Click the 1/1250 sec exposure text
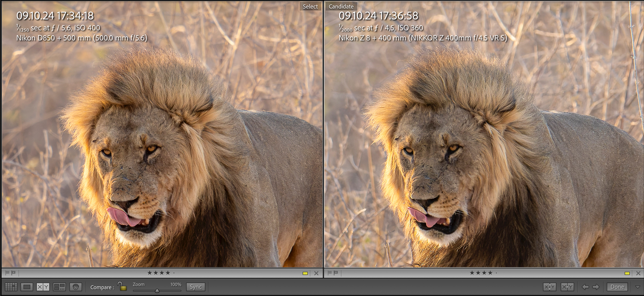Viewport: 644px width, 296px height. click(x=58, y=28)
